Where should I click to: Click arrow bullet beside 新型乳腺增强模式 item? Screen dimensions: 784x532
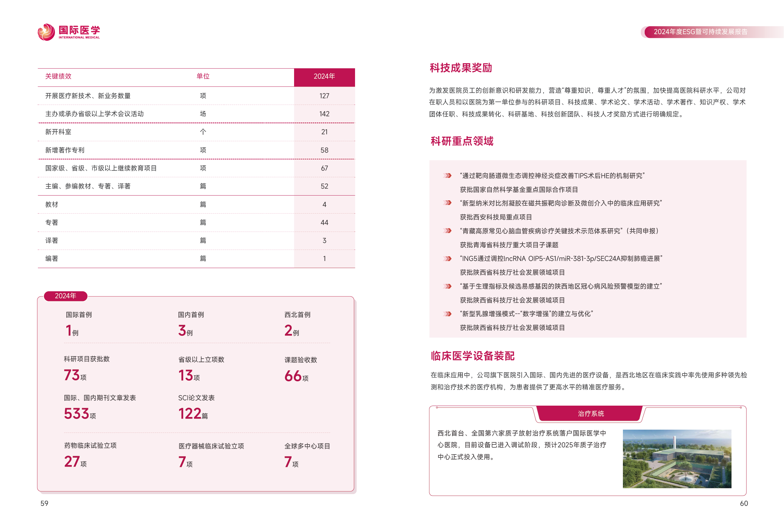point(447,314)
